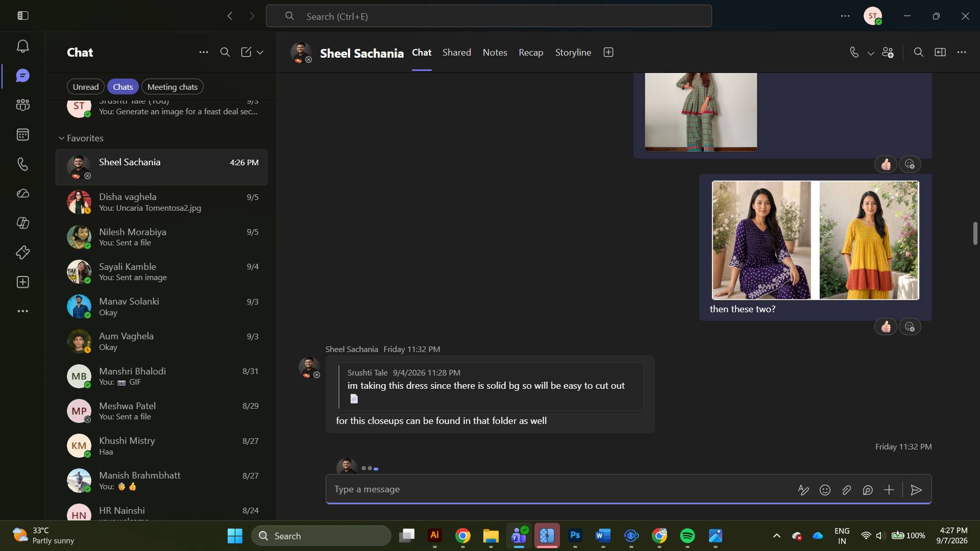Viewport: 980px width, 551px height.
Task: Click the format text pen icon in the compose box
Action: pyautogui.click(x=803, y=490)
